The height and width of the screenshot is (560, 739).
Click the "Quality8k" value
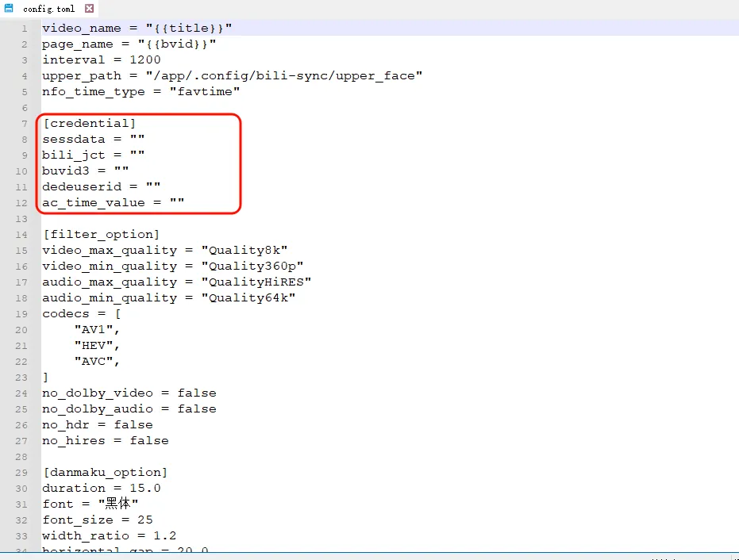(x=244, y=250)
